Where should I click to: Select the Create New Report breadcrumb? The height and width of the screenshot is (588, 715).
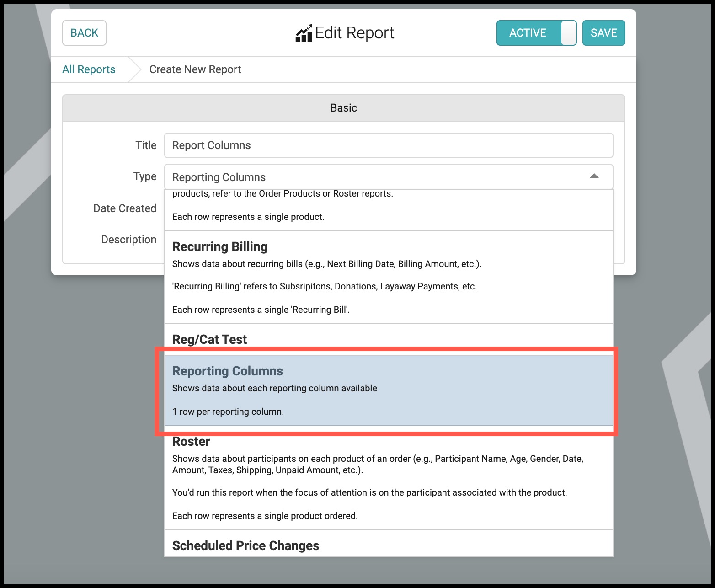click(x=195, y=69)
